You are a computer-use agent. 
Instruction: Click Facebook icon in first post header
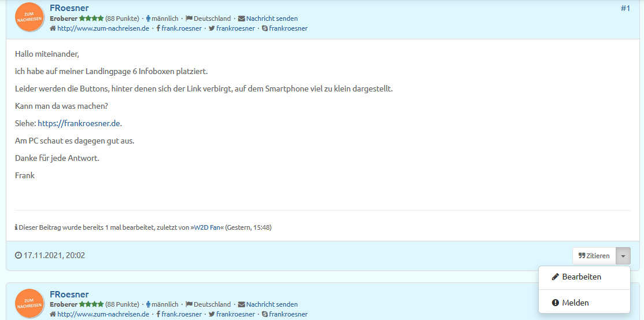(x=158, y=28)
